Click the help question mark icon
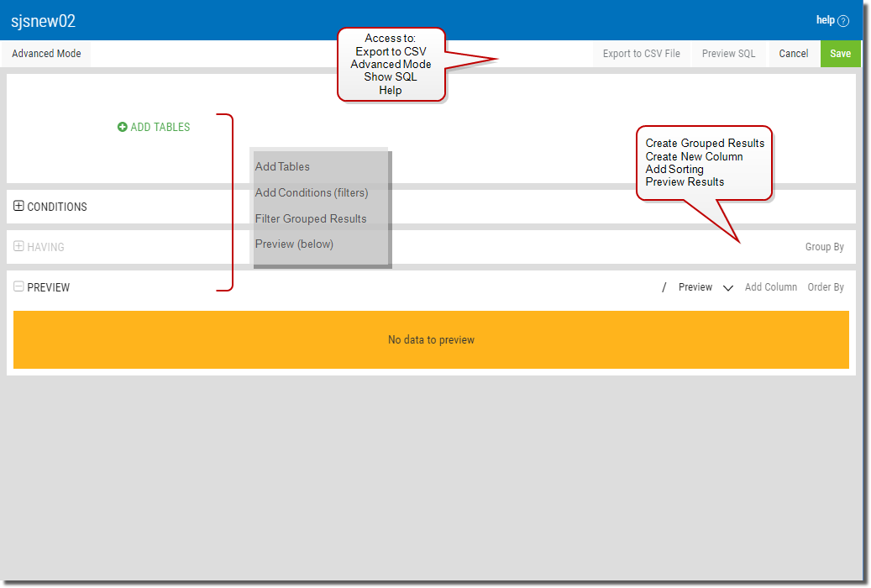The width and height of the screenshot is (871, 588). click(843, 21)
